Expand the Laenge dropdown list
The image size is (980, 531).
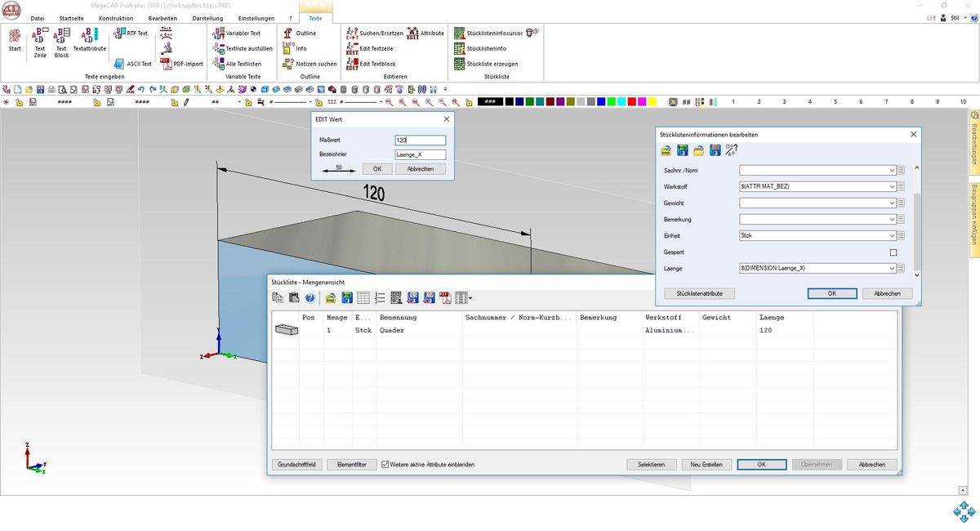click(x=891, y=268)
